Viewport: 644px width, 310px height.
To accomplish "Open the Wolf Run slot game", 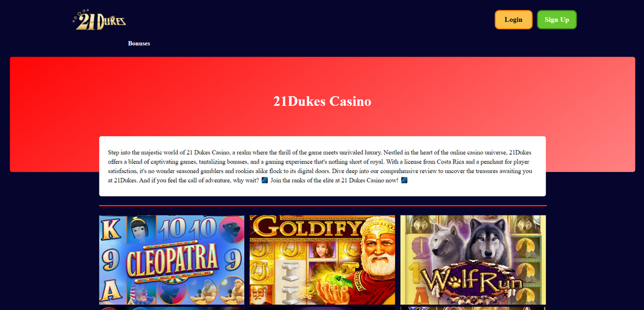I will click(x=473, y=260).
